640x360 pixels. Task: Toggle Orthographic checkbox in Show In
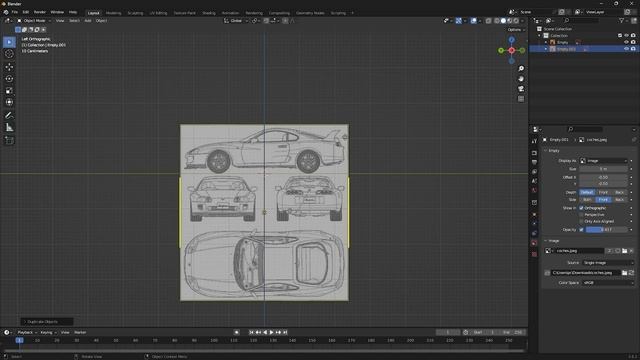click(581, 208)
